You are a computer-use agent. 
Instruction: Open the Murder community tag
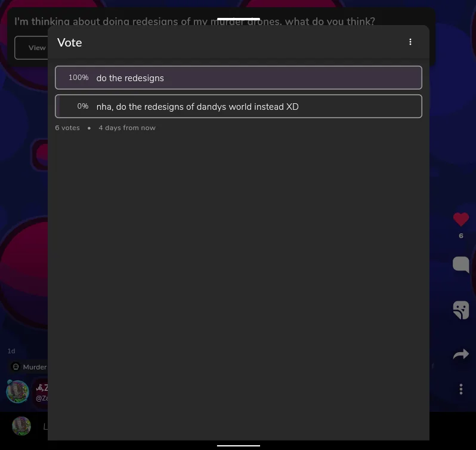pyautogui.click(x=29, y=367)
